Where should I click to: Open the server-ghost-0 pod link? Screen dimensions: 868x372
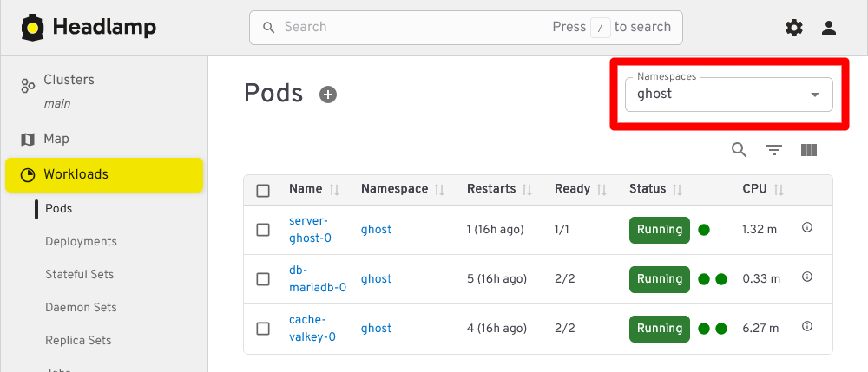[310, 230]
